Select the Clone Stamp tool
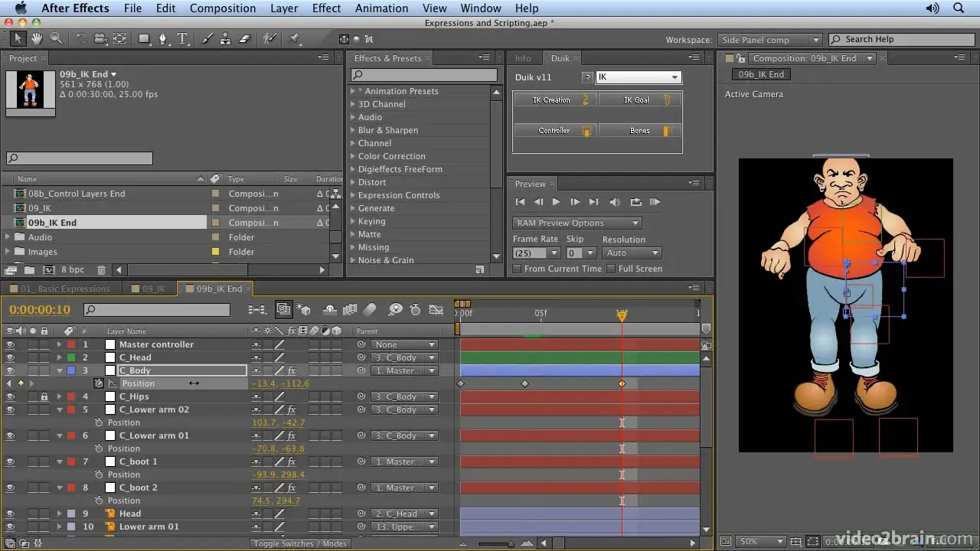The height and width of the screenshot is (551, 980). pyautogui.click(x=226, y=38)
